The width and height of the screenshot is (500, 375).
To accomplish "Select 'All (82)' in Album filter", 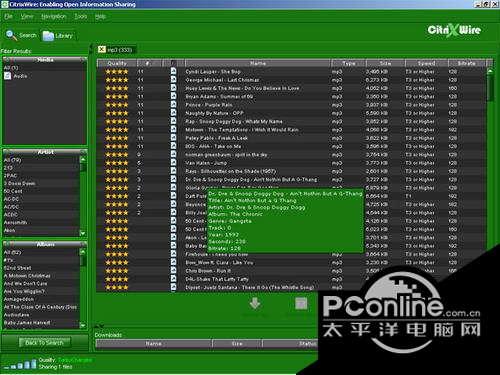I will click(x=12, y=252).
